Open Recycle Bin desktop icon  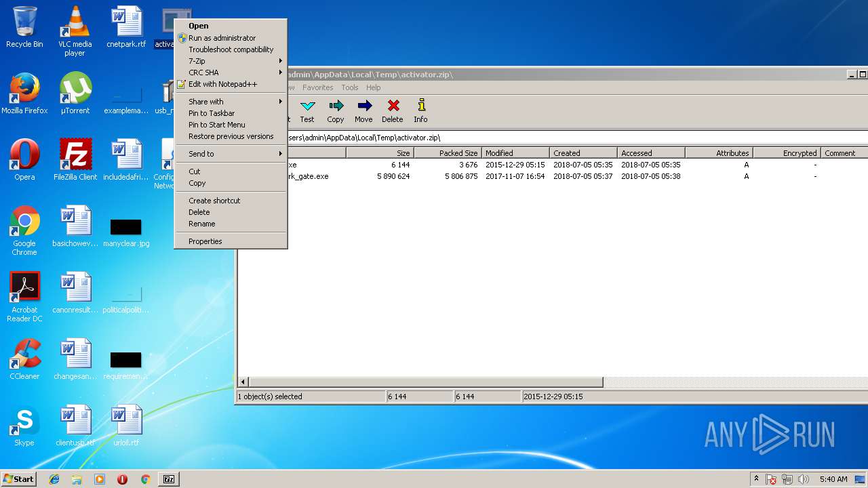click(x=24, y=27)
